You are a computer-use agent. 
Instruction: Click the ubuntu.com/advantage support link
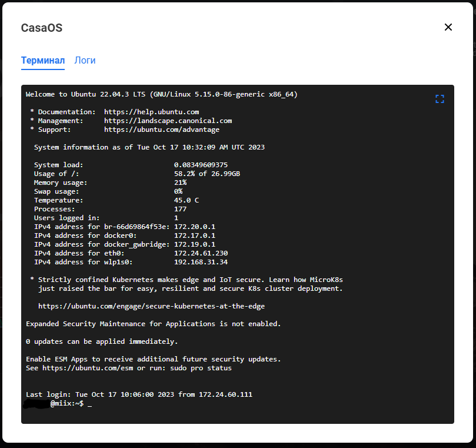[x=162, y=130]
